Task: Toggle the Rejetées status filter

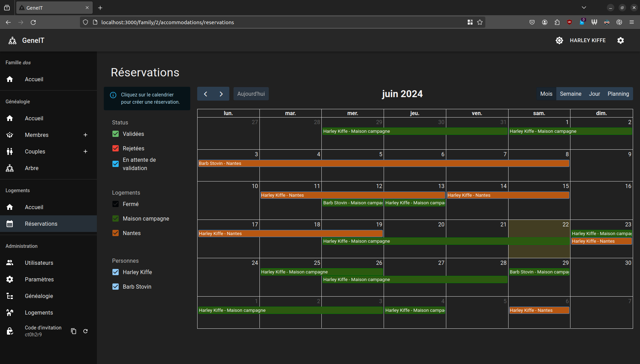Action: [116, 148]
